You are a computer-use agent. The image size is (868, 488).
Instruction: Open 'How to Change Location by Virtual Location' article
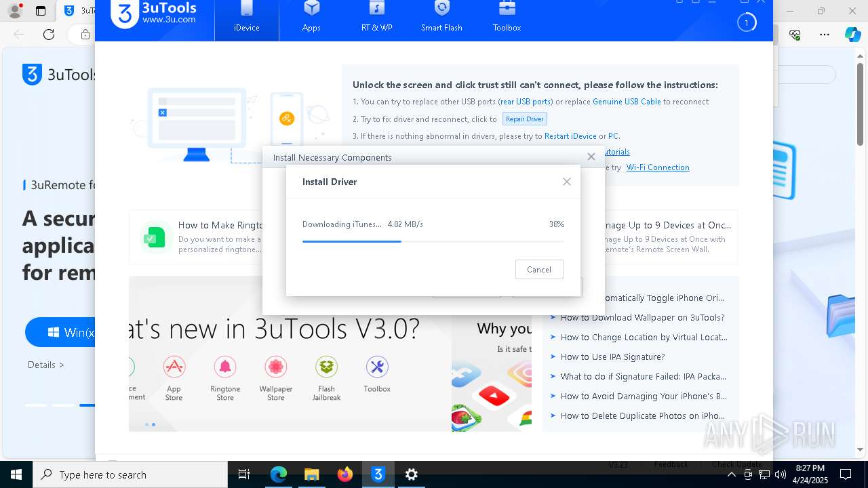[x=644, y=337]
